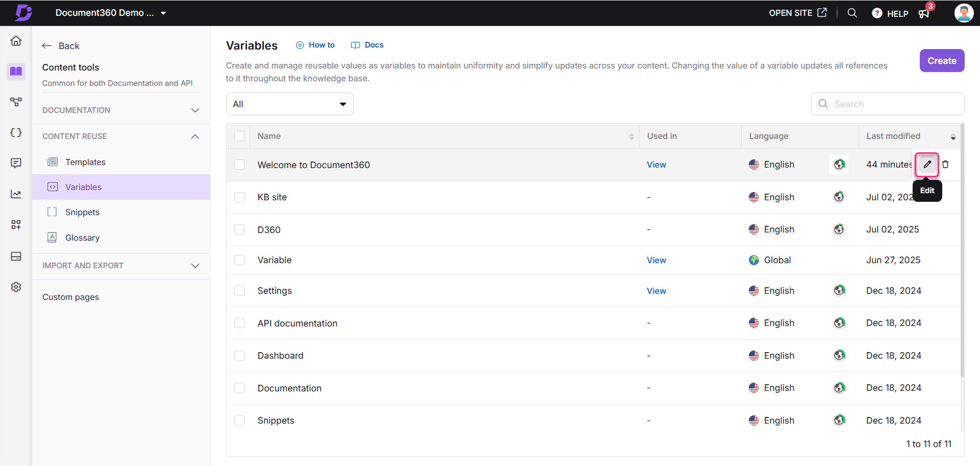Click the Back arrow icon
This screenshot has width=980, height=466.
pyautogui.click(x=47, y=46)
